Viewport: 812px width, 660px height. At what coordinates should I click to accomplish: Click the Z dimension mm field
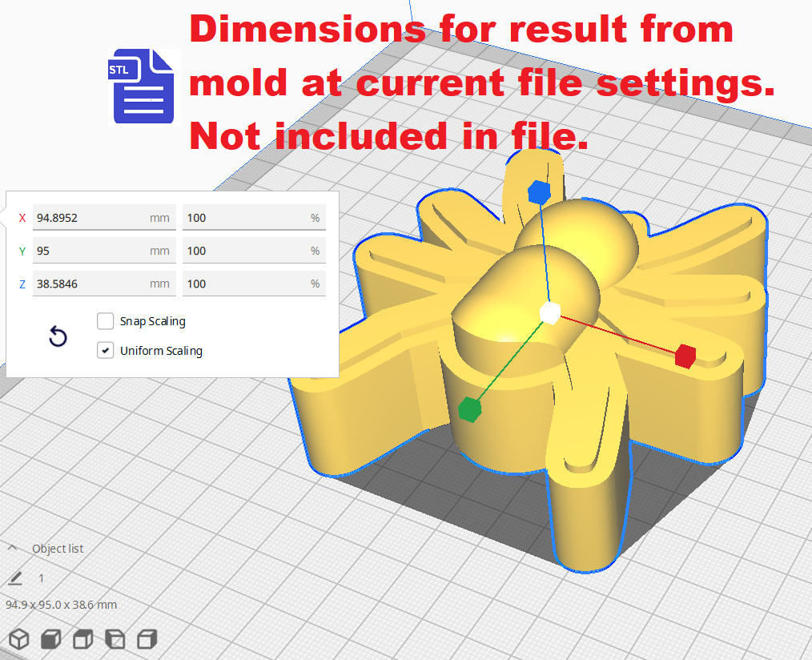click(x=88, y=284)
